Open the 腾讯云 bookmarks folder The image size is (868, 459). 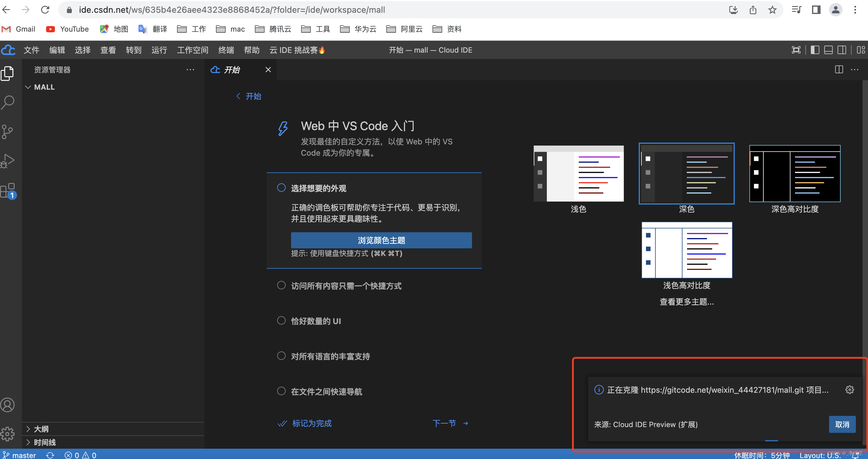tap(273, 29)
